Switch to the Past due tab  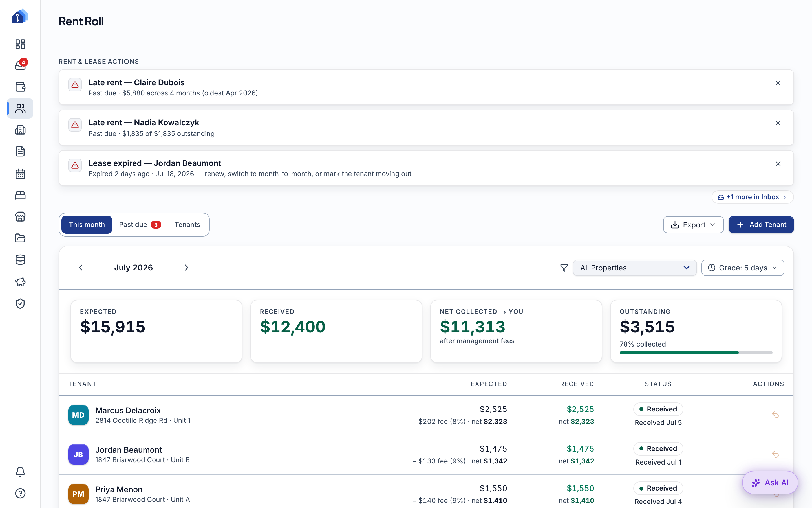coord(140,224)
